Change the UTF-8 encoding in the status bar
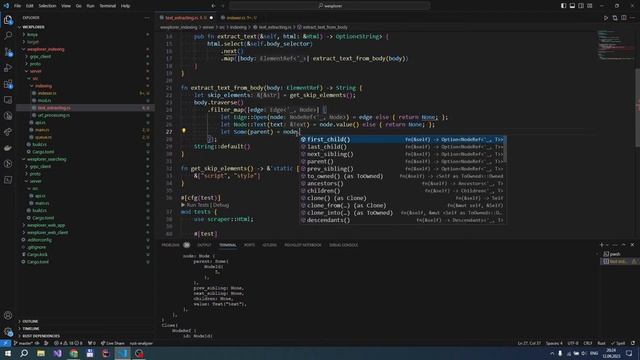 (x=573, y=343)
